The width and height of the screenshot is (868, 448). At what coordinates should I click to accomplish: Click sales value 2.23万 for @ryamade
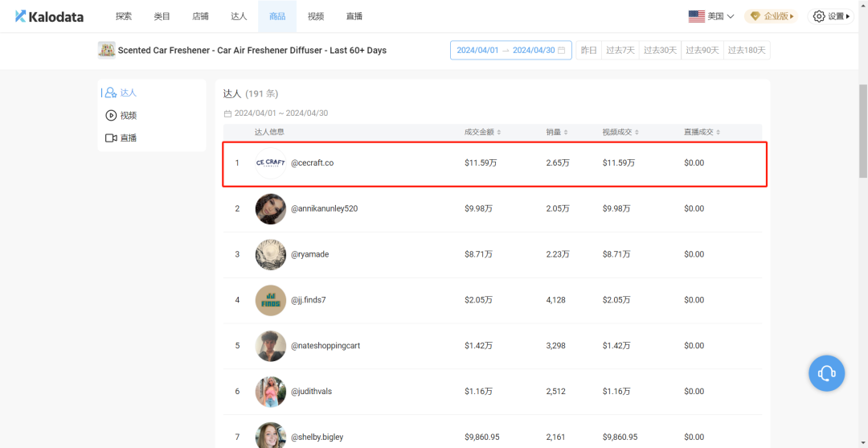(x=558, y=254)
